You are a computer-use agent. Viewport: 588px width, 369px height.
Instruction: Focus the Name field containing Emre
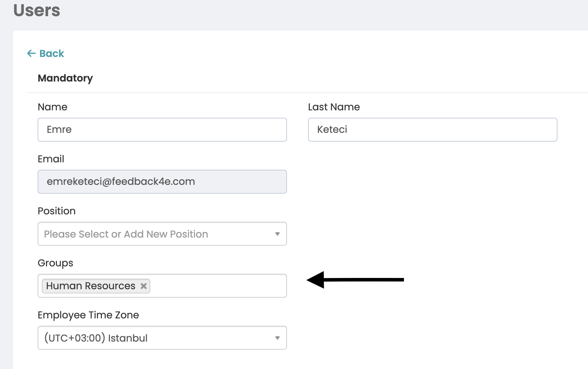[162, 130]
